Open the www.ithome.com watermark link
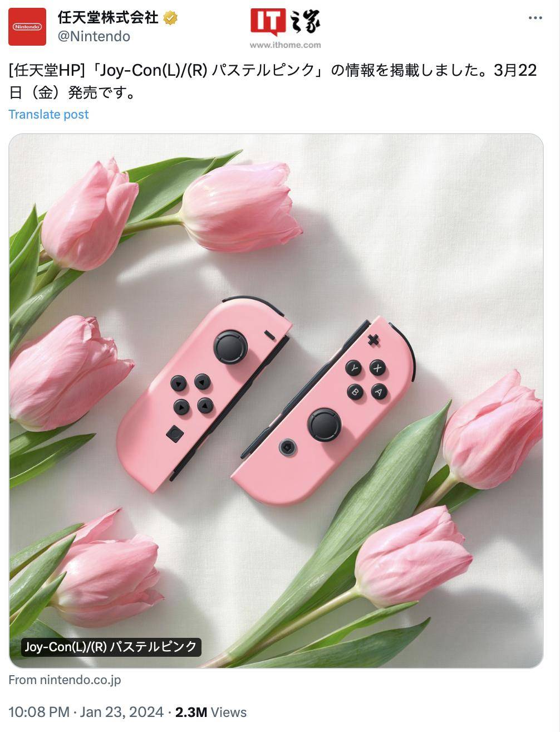 pyautogui.click(x=285, y=45)
